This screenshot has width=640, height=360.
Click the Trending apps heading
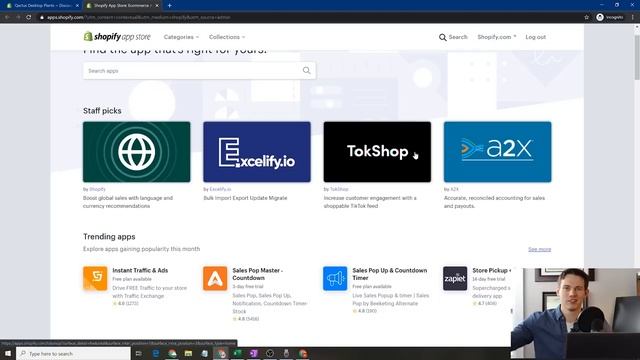pyautogui.click(x=109, y=237)
